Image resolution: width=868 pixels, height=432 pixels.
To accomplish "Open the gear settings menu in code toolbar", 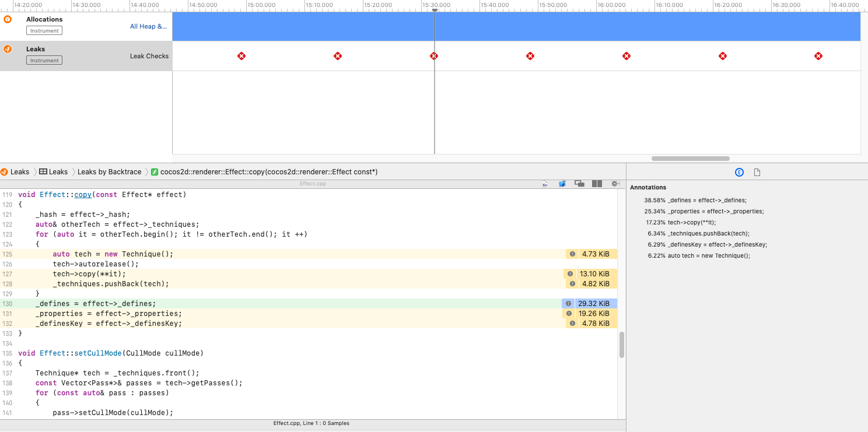I will click(615, 184).
